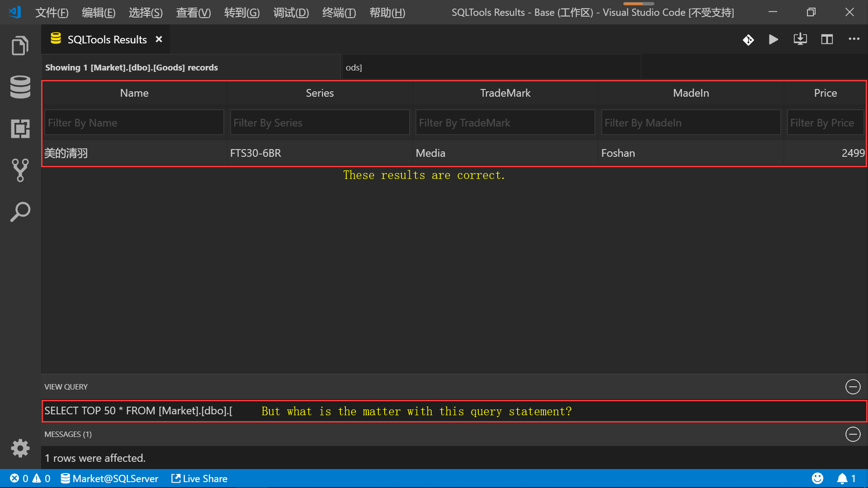Sort by the Name column header
The width and height of the screenshot is (868, 488).
[134, 93]
